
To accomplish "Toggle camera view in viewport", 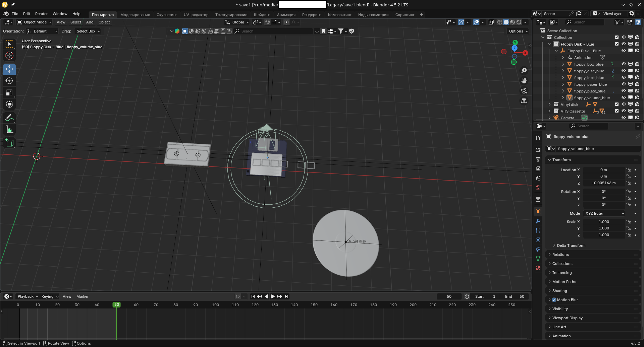I will pyautogui.click(x=524, y=91).
